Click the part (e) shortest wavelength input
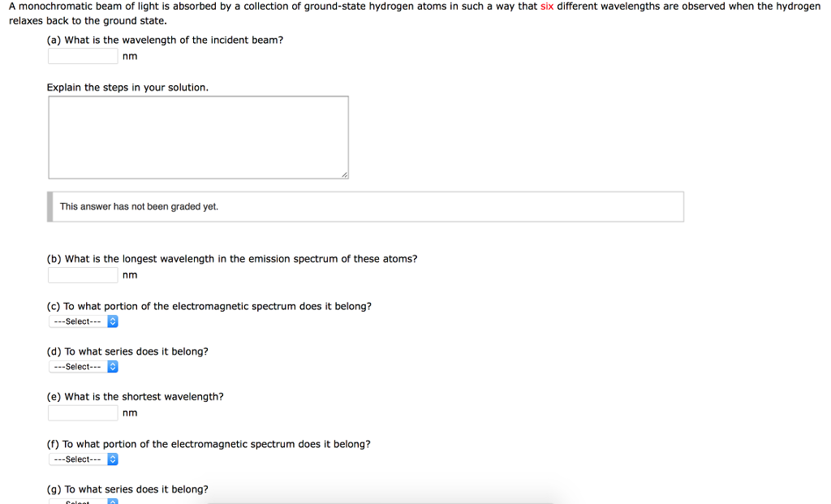 pyautogui.click(x=83, y=413)
